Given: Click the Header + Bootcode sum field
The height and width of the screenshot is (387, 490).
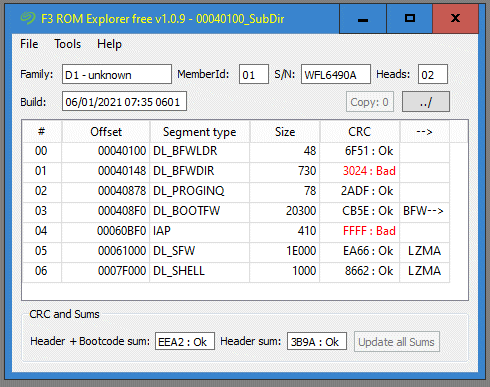Looking at the screenshot, I should click(x=185, y=341).
